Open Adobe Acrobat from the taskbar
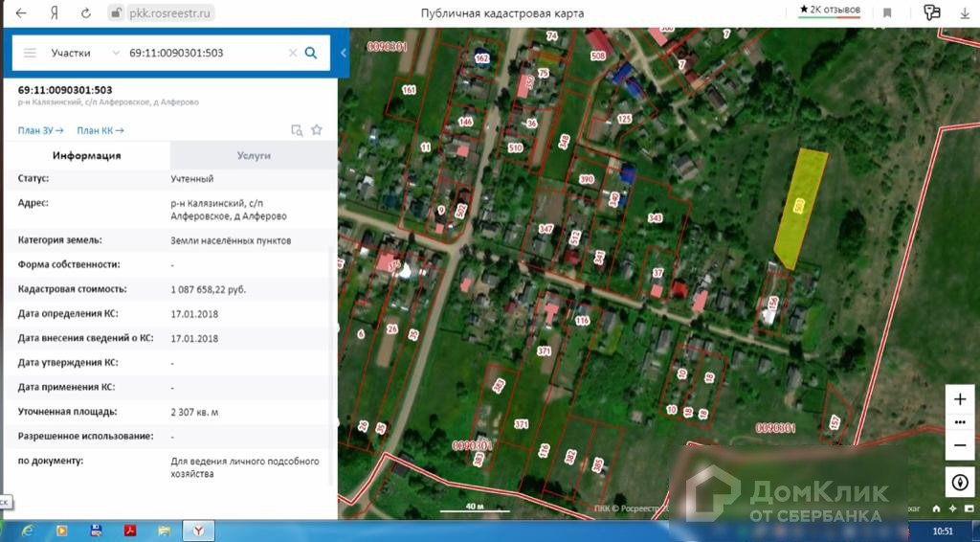 (x=130, y=531)
